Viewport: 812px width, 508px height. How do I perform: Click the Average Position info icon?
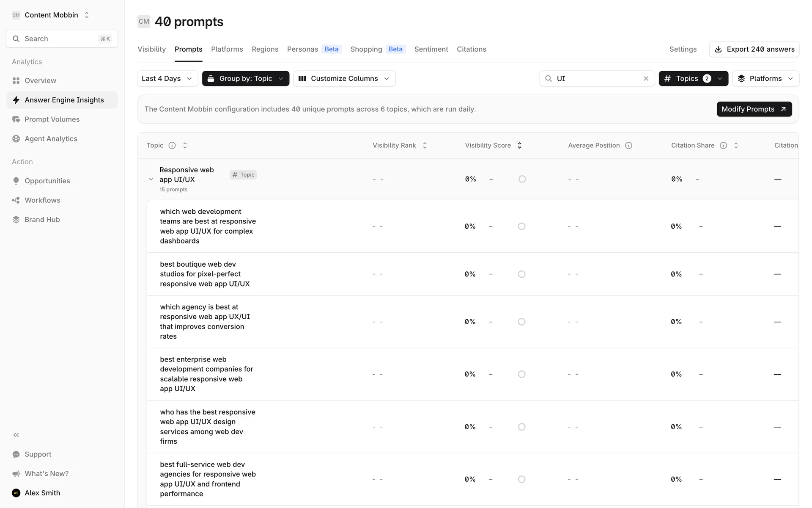[628, 146]
